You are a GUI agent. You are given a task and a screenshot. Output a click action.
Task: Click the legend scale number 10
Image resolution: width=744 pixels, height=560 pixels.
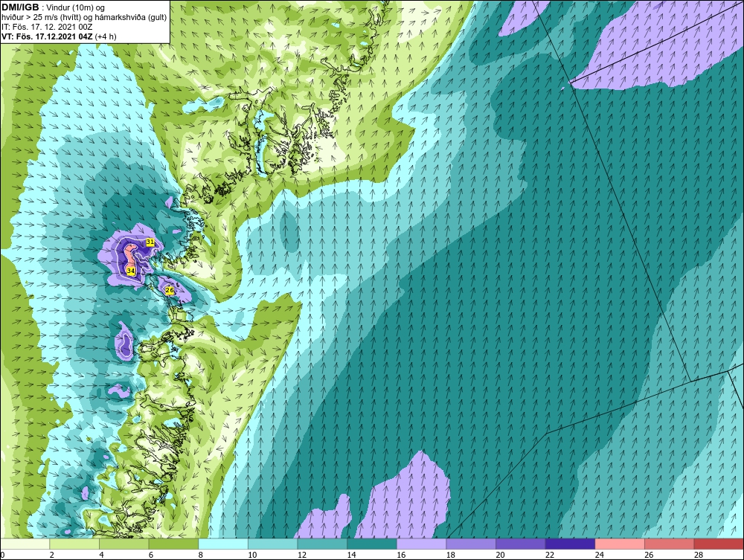pyautogui.click(x=252, y=555)
